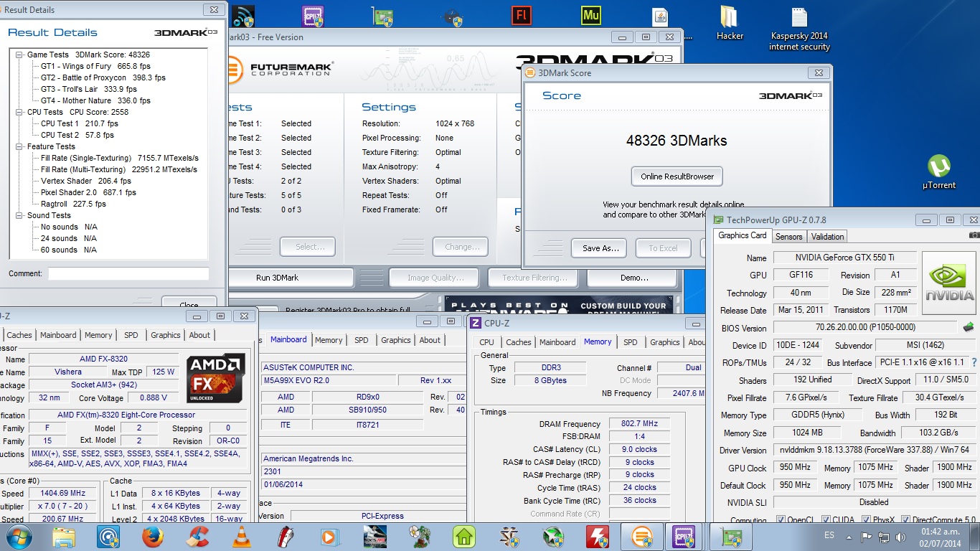Toggle the PhysX checkbox in GPU-Z
Viewport: 980px width, 551px height.
[867, 519]
